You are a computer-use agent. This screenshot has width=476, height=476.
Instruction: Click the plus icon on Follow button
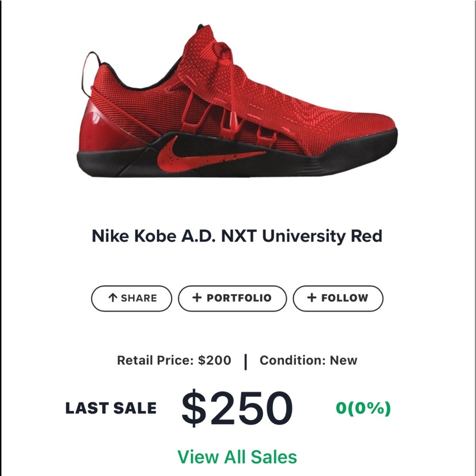[x=312, y=298]
